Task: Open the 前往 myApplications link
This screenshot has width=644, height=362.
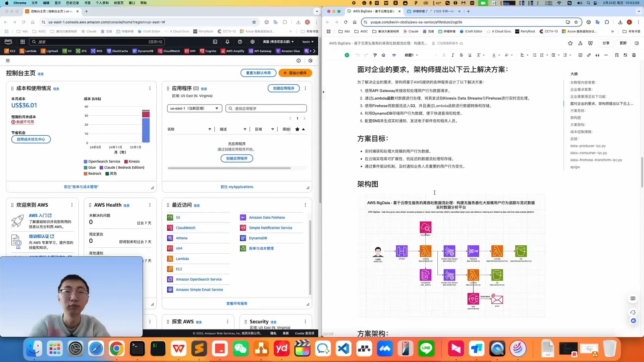Action: click(237, 187)
